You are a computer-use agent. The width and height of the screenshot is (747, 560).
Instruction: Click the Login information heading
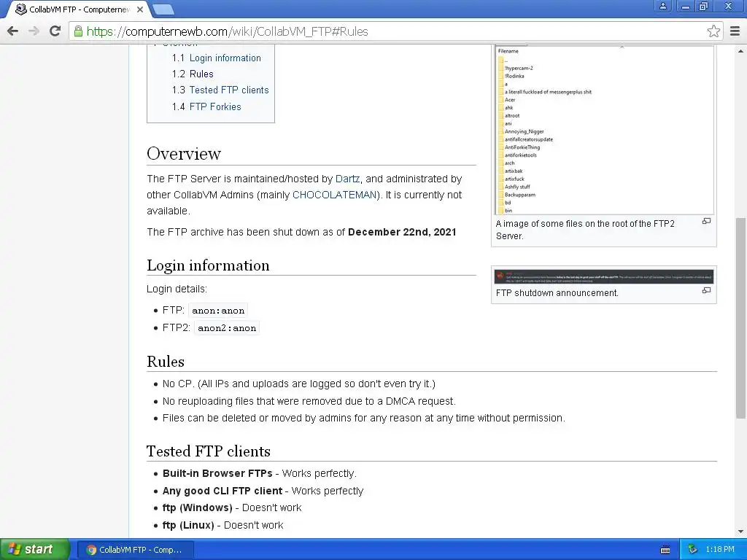[208, 265]
